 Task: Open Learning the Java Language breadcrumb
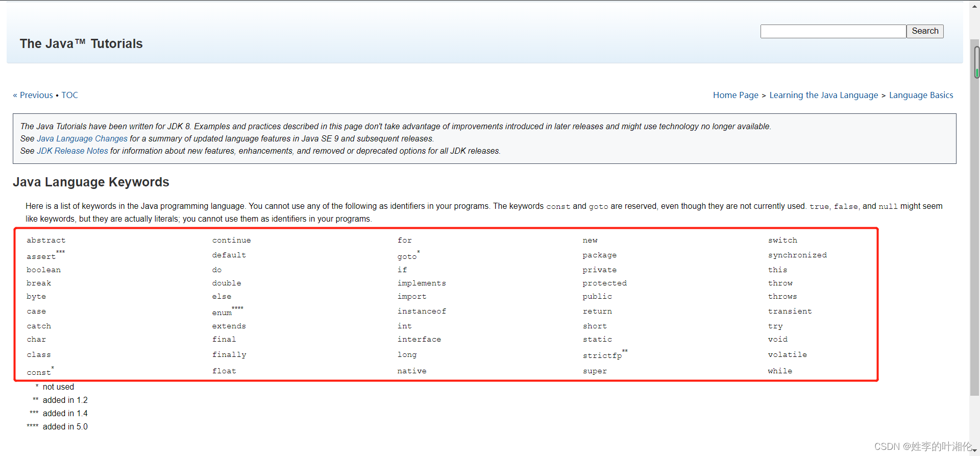[x=824, y=95]
